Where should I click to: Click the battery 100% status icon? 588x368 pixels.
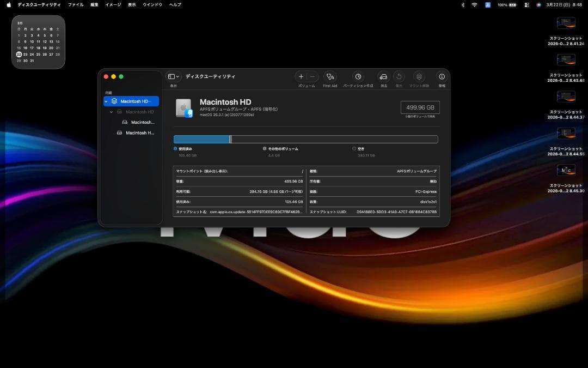pos(507,5)
